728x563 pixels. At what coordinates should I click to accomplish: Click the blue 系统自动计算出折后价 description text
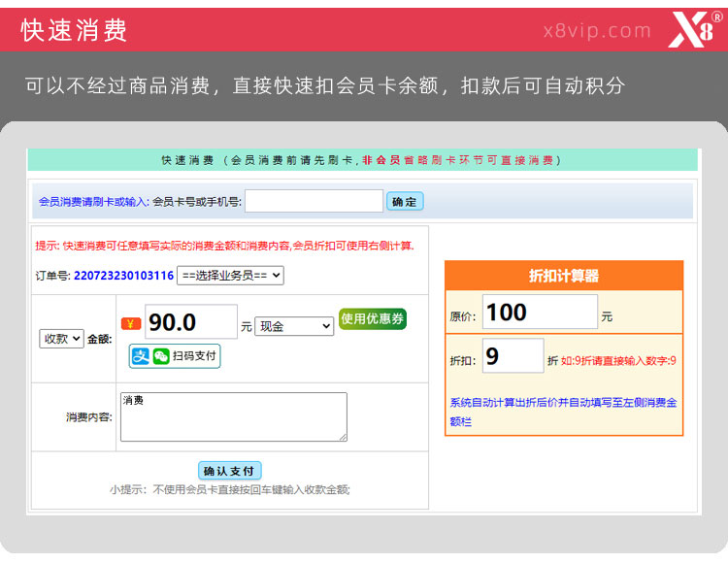tap(563, 412)
